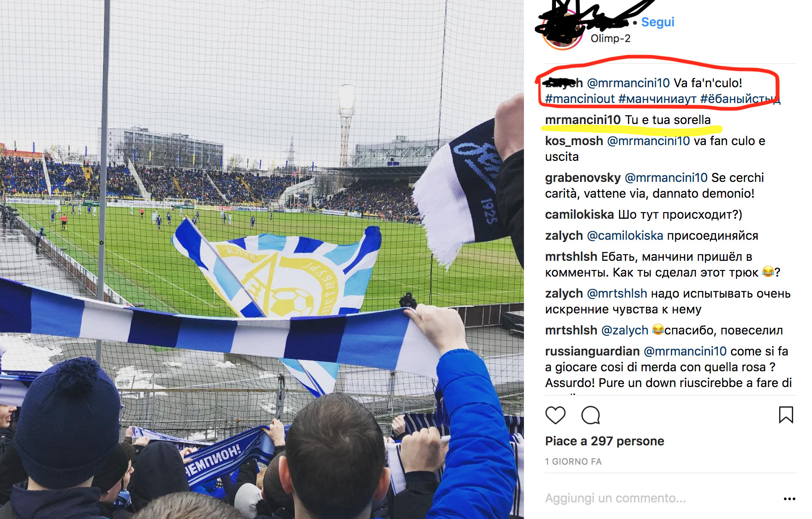Save the post with the bookmark icon
Image resolution: width=812 pixels, height=519 pixels.
786,415
